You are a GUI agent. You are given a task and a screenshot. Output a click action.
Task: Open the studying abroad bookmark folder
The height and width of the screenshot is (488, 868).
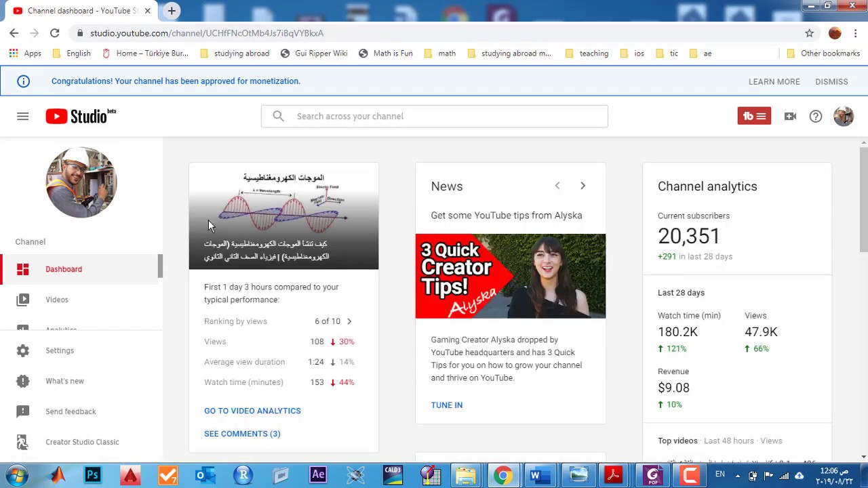point(235,54)
